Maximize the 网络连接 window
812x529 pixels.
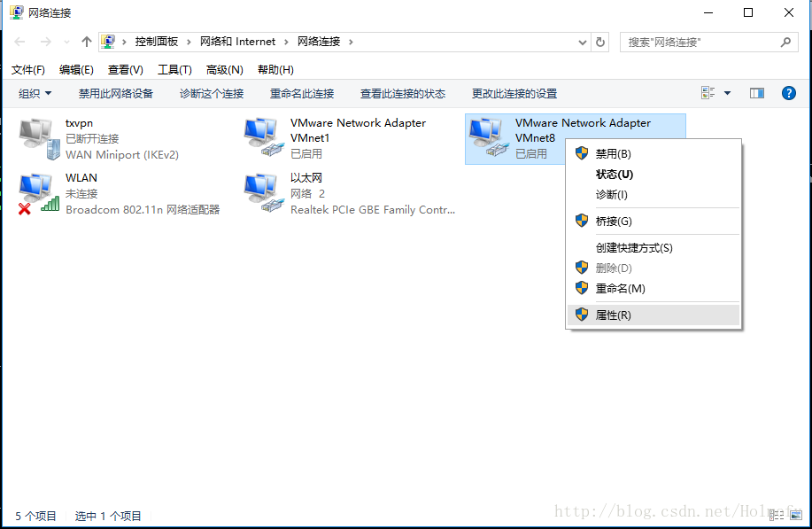point(748,12)
